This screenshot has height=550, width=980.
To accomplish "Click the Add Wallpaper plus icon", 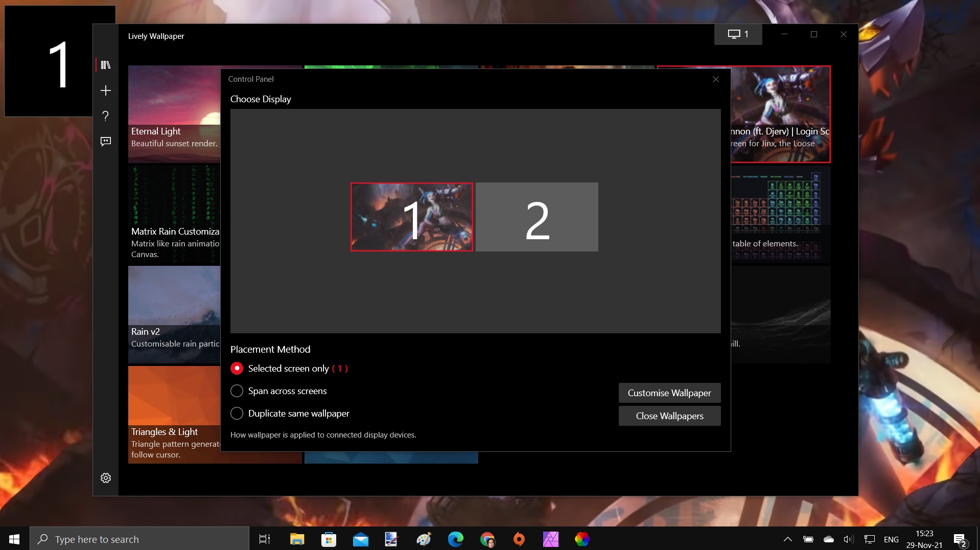I will pos(106,90).
